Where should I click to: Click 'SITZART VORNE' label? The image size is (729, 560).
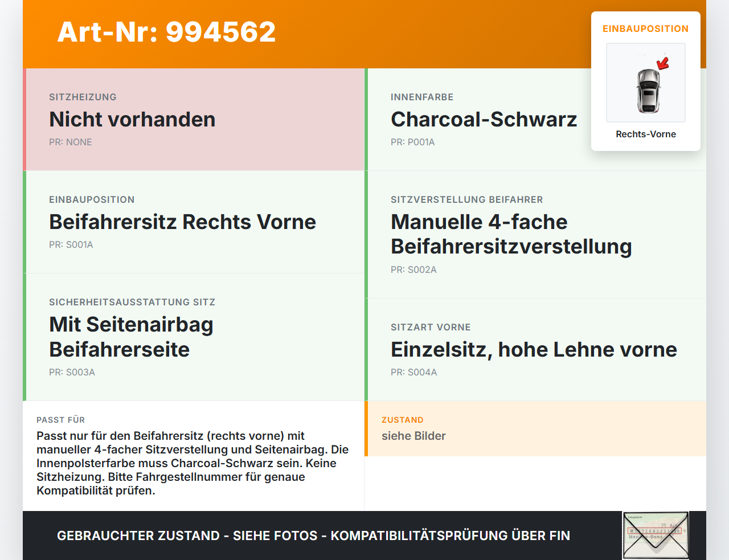pos(431,327)
